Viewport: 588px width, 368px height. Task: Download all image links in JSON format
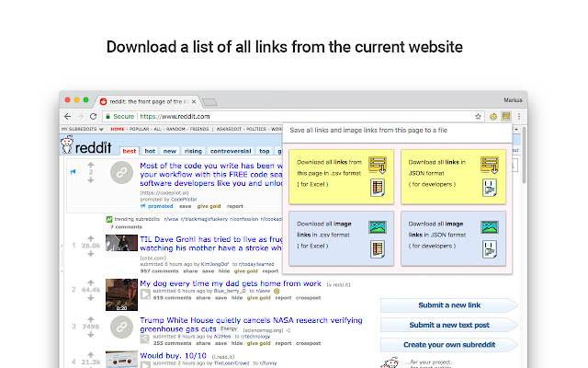coord(453,238)
